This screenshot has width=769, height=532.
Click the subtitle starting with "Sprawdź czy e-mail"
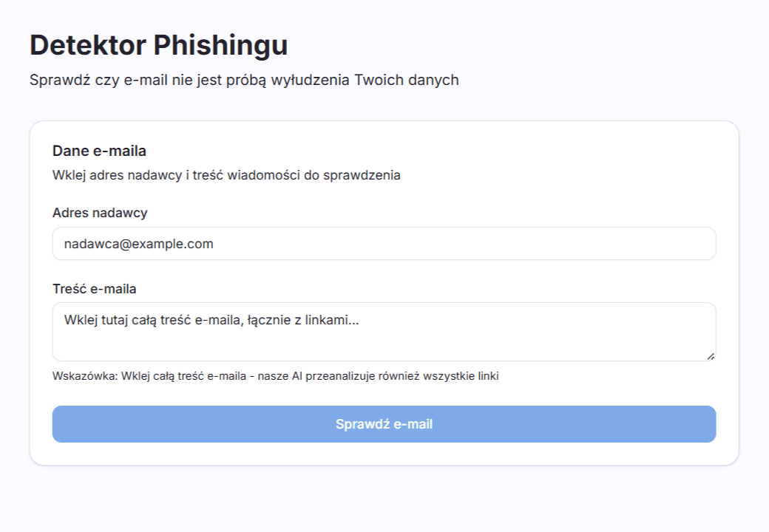[x=244, y=80]
